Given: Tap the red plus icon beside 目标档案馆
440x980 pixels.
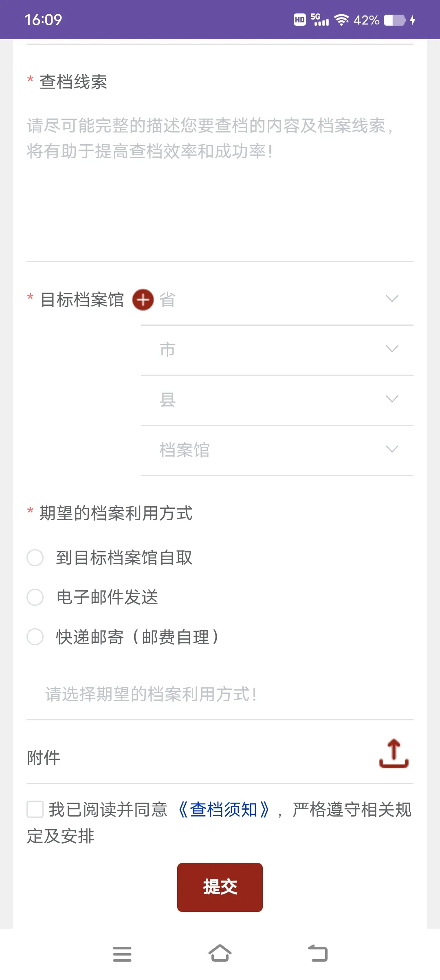Looking at the screenshot, I should click(x=143, y=300).
